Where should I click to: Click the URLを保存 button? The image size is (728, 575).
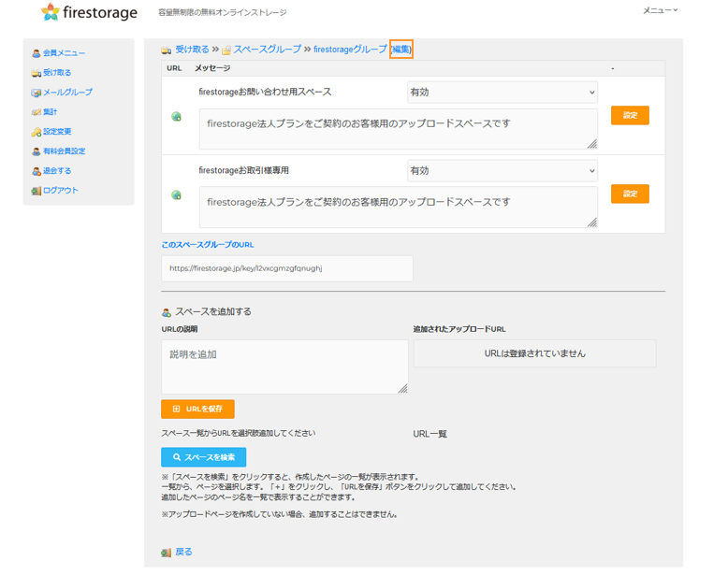click(x=197, y=409)
